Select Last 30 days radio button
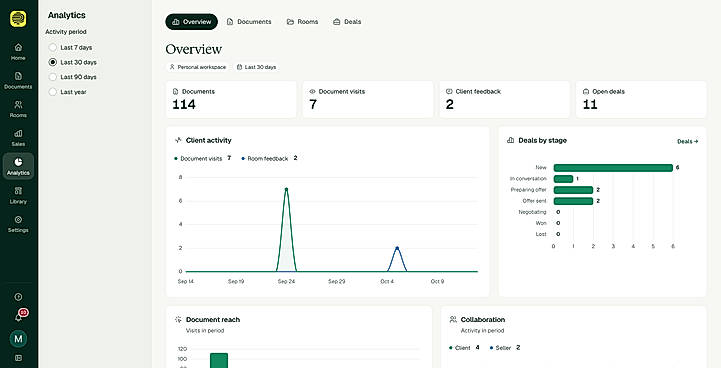The image size is (721, 368). (52, 62)
